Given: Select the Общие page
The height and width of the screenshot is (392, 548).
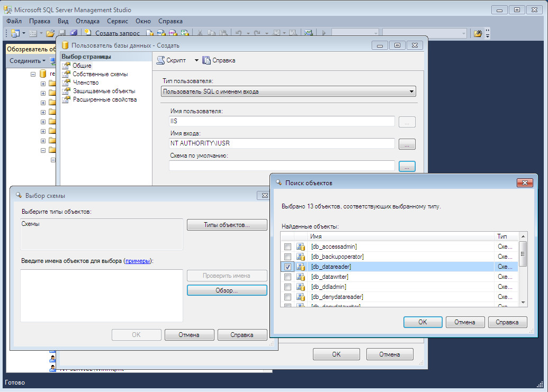Looking at the screenshot, I should pyautogui.click(x=82, y=66).
